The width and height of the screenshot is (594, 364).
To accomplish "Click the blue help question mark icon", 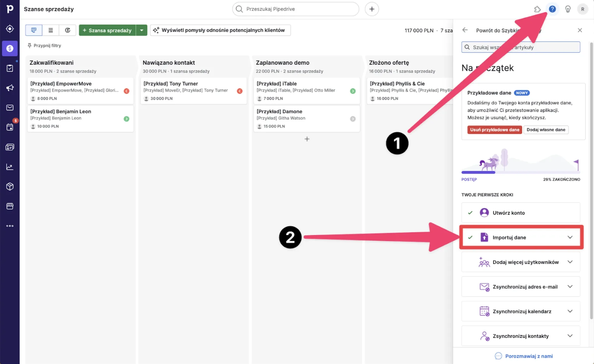I will point(552,9).
